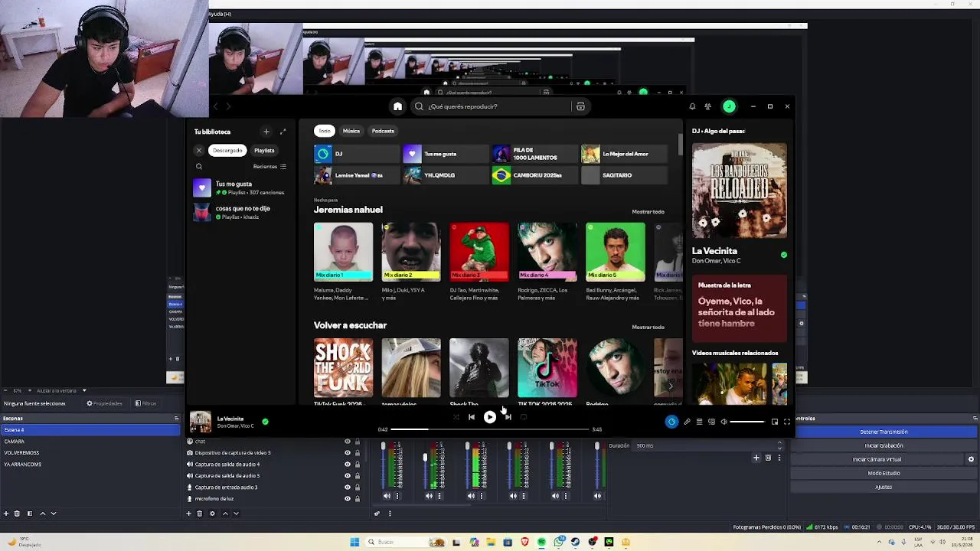Open Connect to a device icon
This screenshot has width=980, height=551.
point(711,422)
